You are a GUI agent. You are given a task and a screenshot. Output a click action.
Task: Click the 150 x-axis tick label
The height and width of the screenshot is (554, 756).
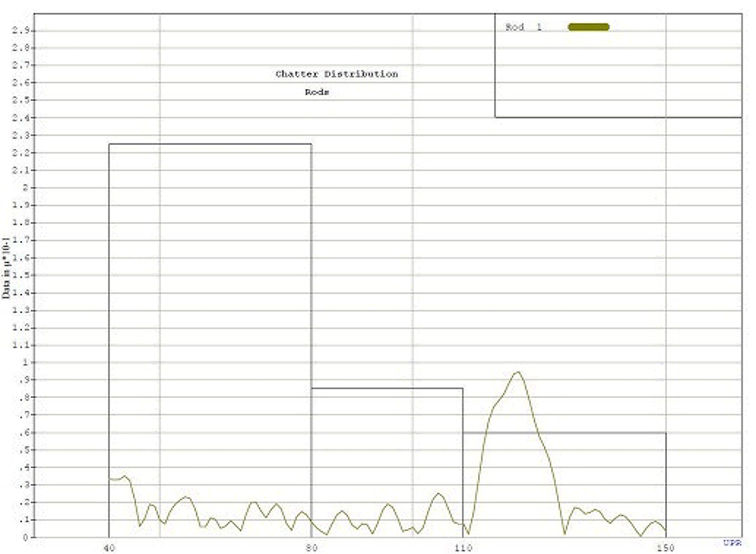[666, 548]
